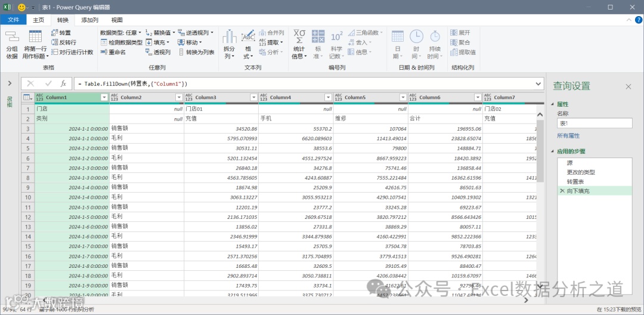Open Column1 filter dropdown arrow
Viewport: 644px width, 315px height.
104,97
